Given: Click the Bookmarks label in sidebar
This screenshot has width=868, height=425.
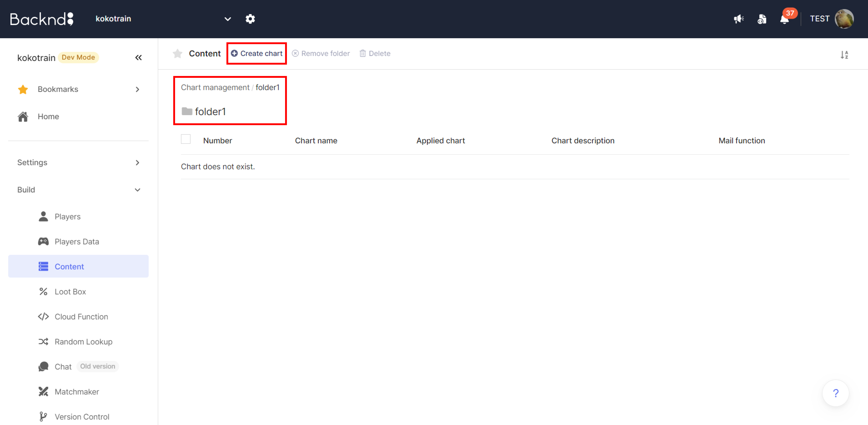Looking at the screenshot, I should (58, 89).
